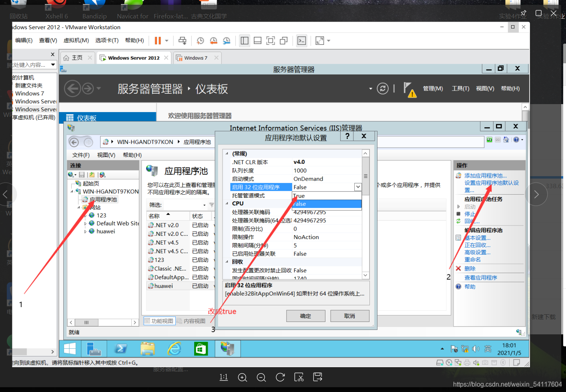Collapse the (常规) General property group

click(x=227, y=154)
